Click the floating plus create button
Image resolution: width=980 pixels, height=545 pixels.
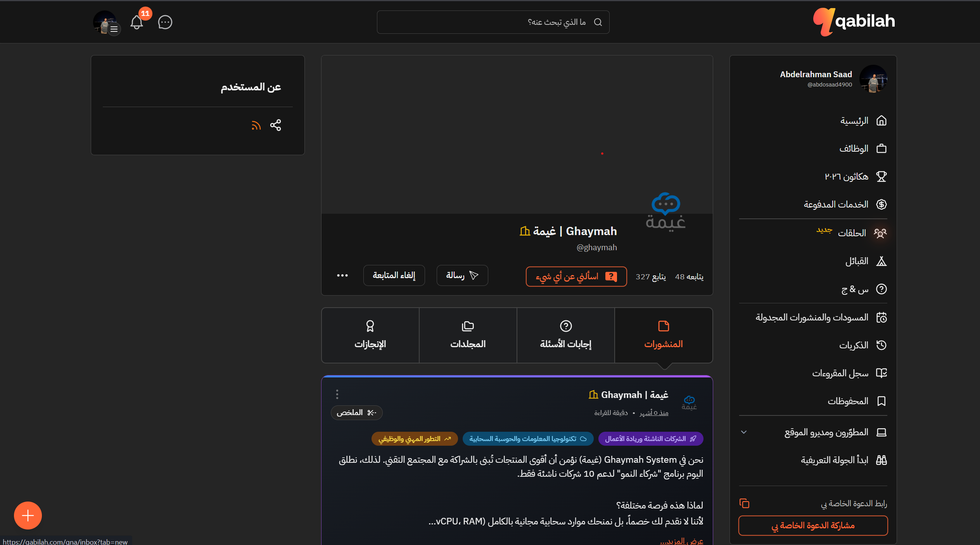(x=28, y=516)
